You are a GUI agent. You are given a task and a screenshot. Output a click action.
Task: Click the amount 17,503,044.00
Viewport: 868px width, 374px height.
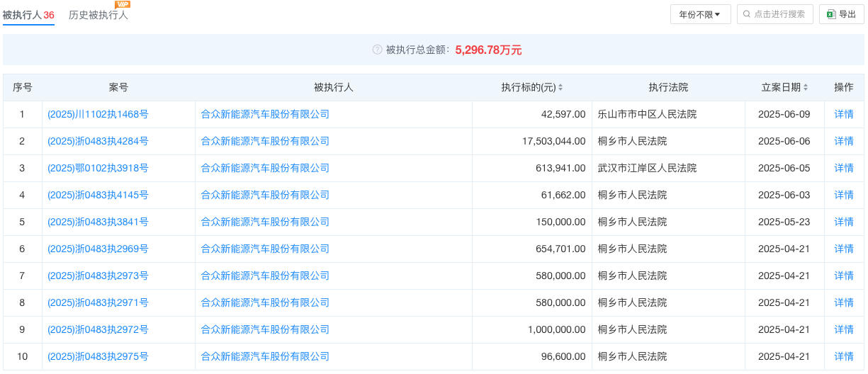tap(554, 141)
